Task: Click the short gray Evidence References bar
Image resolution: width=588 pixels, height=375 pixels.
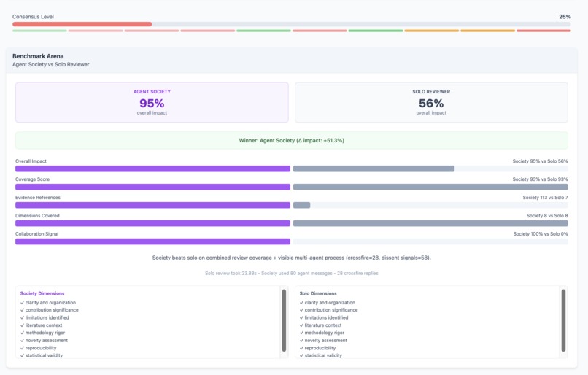Action: pos(301,205)
